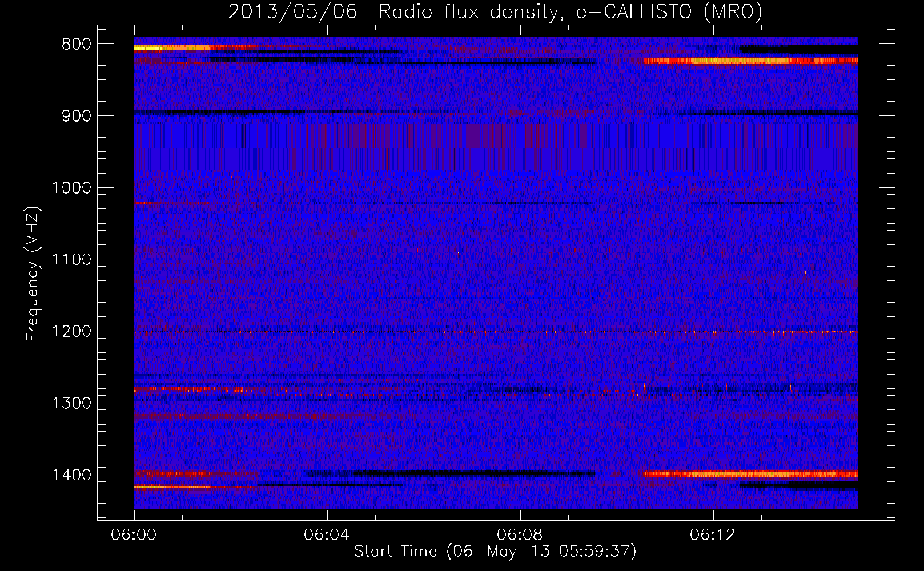
Task: Select the 1400 frequency tick label
Action: 71,475
